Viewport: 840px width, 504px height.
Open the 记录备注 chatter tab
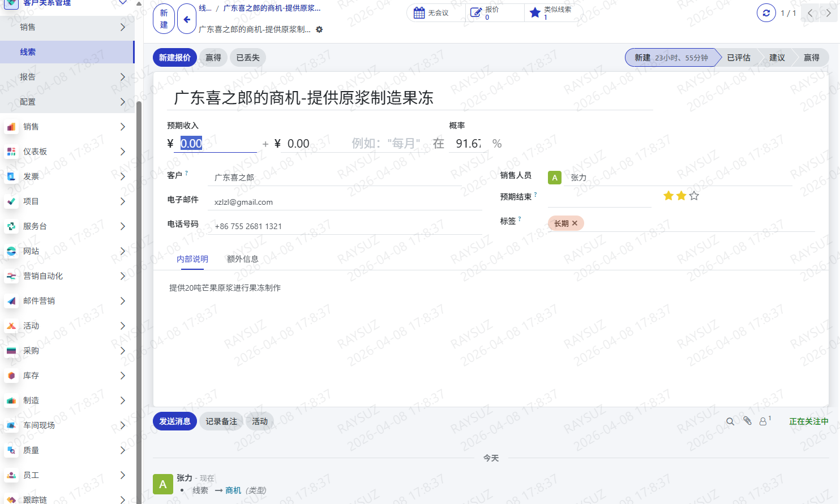pos(221,421)
